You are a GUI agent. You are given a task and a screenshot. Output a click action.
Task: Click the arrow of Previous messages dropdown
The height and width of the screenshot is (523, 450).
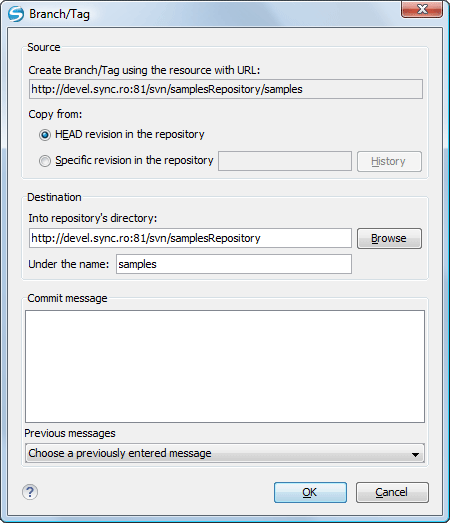click(x=415, y=454)
